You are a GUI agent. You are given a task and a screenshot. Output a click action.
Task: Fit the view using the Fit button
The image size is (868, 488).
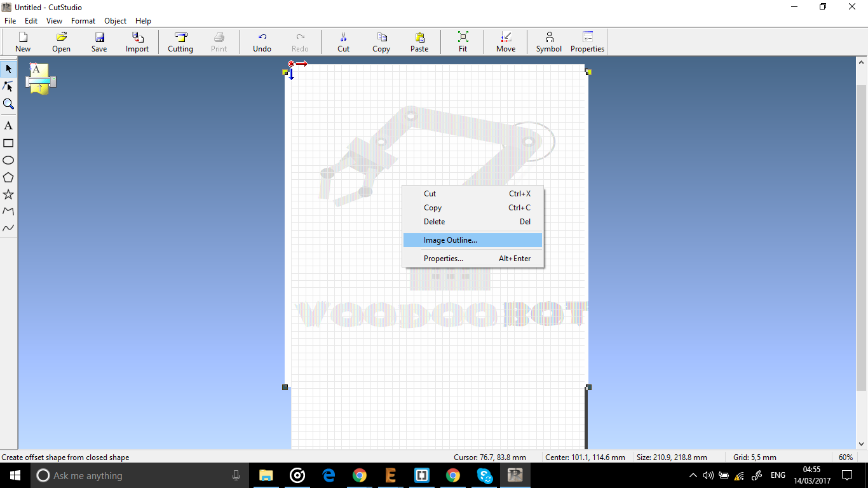click(x=463, y=42)
